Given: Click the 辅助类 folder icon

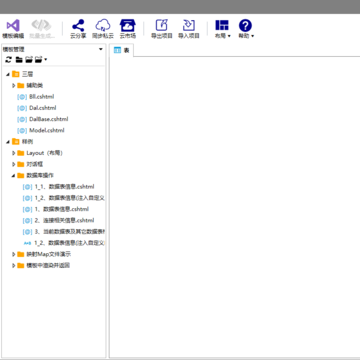Looking at the screenshot, I should click(x=21, y=86).
